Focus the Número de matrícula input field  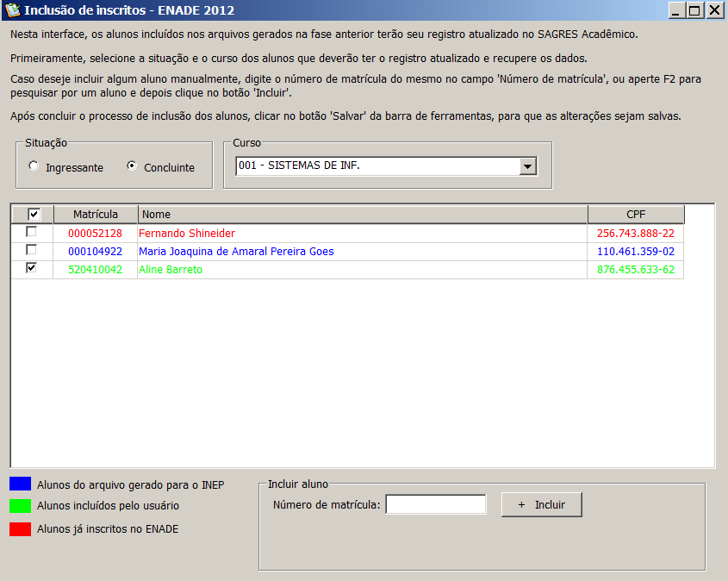tap(436, 504)
